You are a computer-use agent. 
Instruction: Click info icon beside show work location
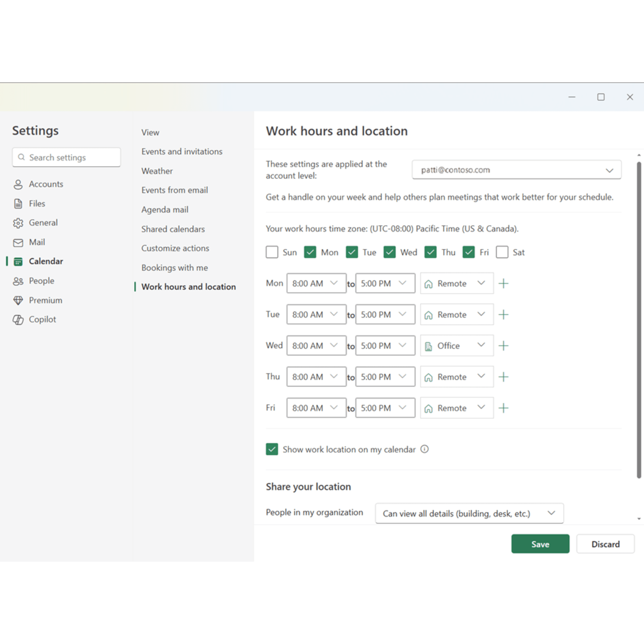pos(424,449)
